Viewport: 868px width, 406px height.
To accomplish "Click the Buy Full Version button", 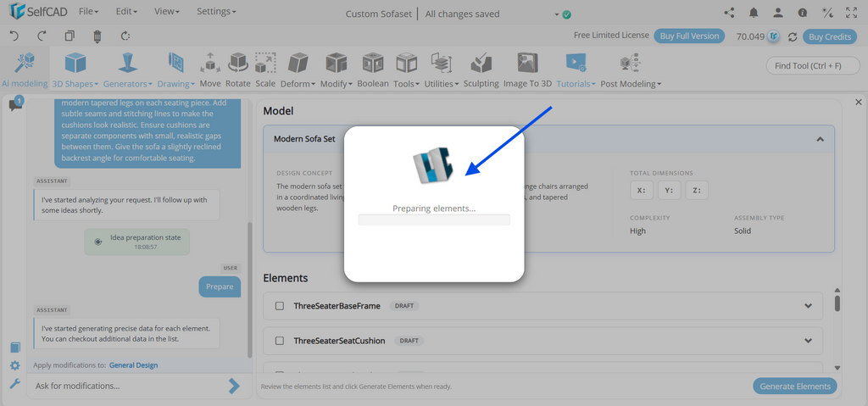I will click(689, 36).
